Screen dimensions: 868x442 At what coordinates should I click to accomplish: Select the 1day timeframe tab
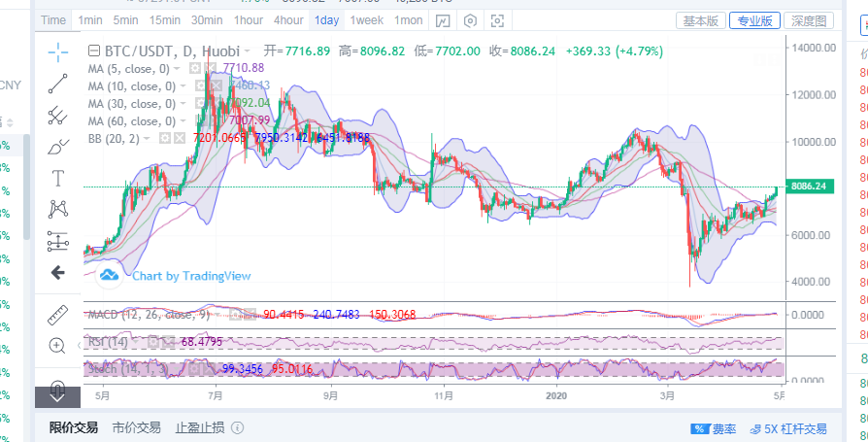pos(326,20)
